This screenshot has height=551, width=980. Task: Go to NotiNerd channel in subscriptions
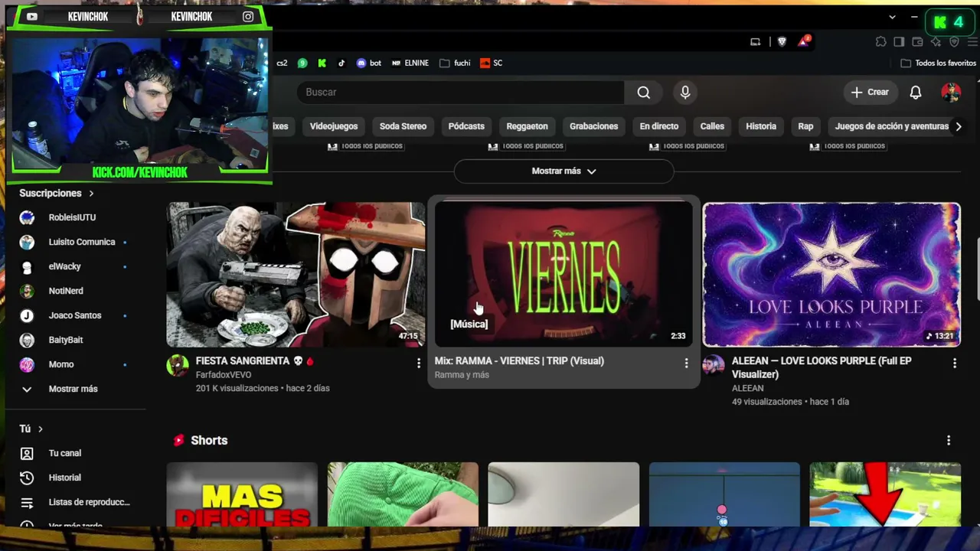(66, 291)
